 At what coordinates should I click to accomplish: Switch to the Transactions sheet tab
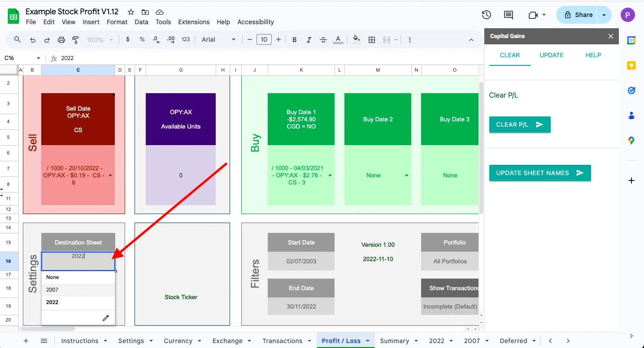[x=282, y=341]
